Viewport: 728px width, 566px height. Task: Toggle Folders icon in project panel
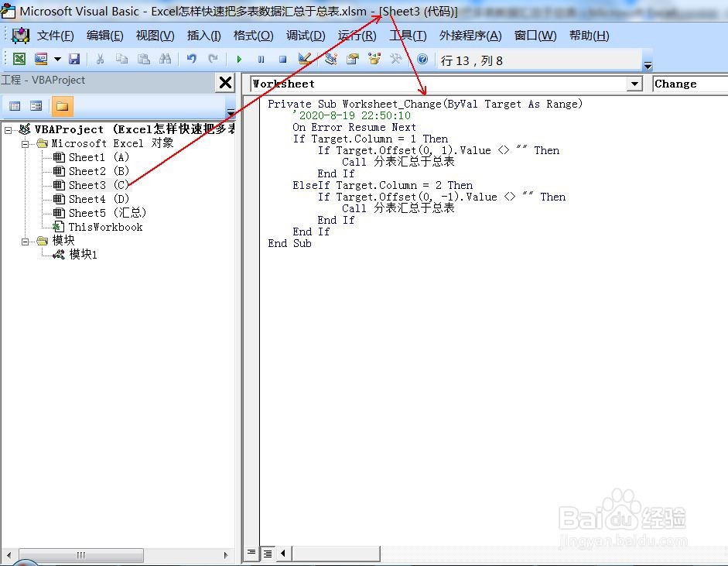(x=62, y=106)
